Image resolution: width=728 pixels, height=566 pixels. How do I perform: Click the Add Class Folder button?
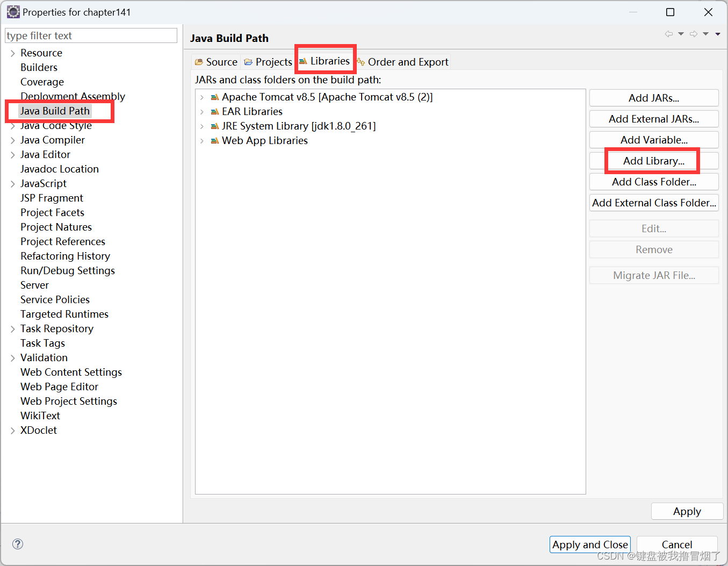[x=653, y=182]
